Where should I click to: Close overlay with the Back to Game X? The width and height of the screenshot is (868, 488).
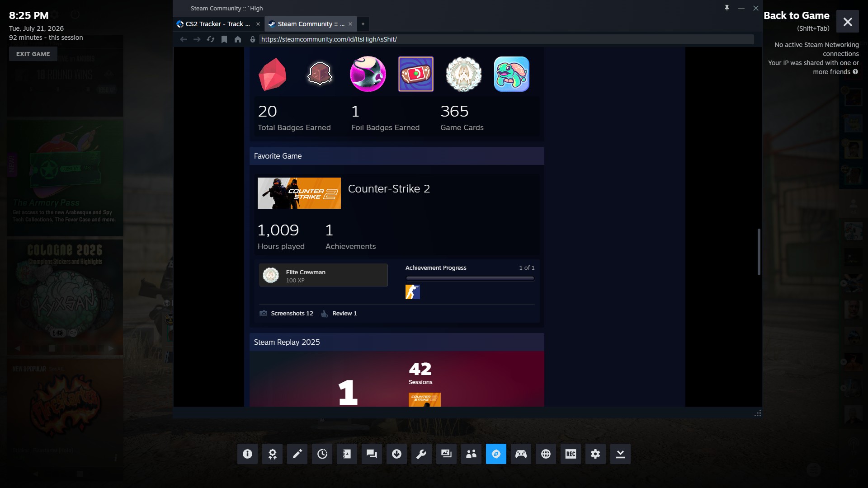pyautogui.click(x=848, y=22)
